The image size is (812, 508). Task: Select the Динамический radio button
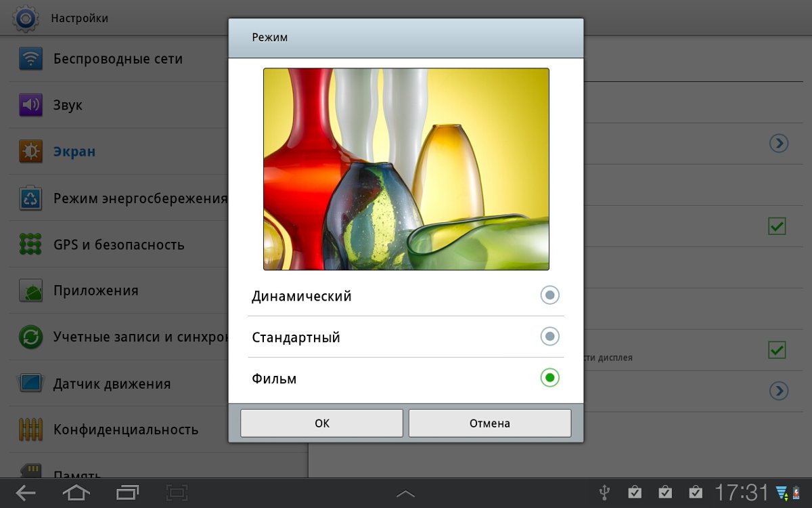[x=550, y=295]
